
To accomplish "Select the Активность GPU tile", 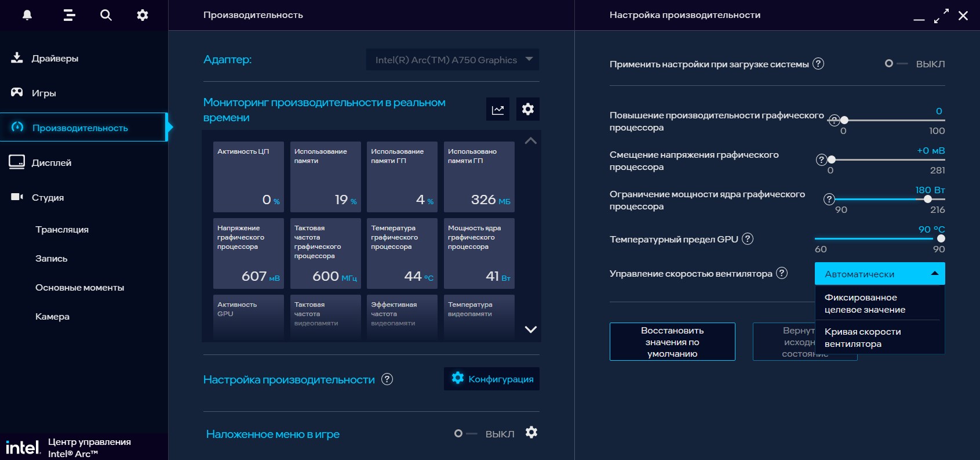I will tap(249, 317).
